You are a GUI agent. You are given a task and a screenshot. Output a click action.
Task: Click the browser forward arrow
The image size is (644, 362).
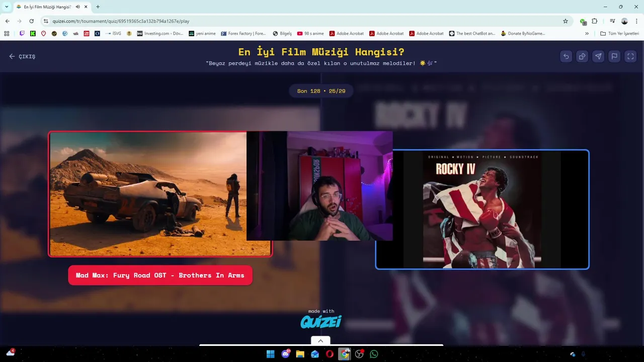pyautogui.click(x=19, y=21)
